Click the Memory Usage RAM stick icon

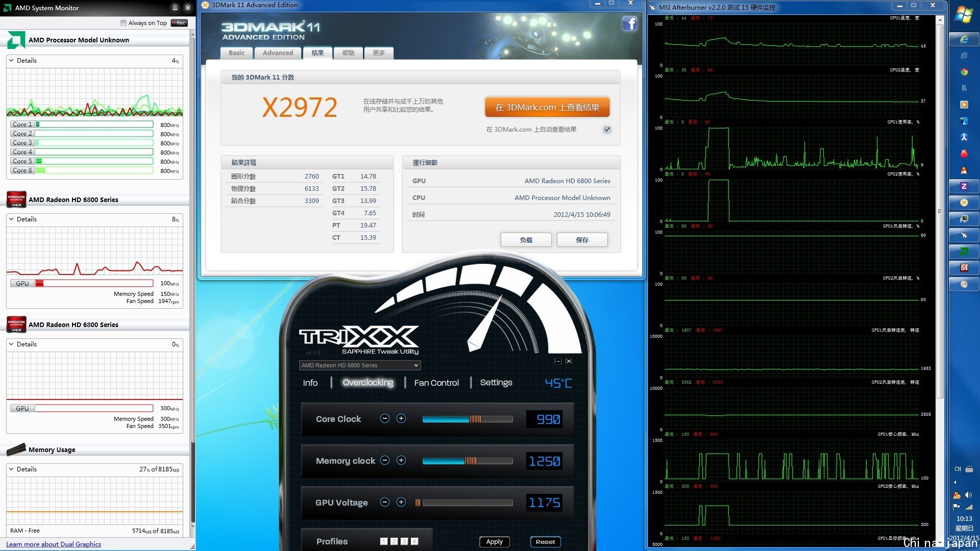point(16,449)
